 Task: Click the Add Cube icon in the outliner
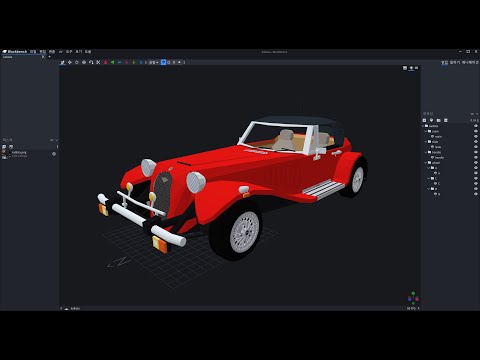point(424,120)
